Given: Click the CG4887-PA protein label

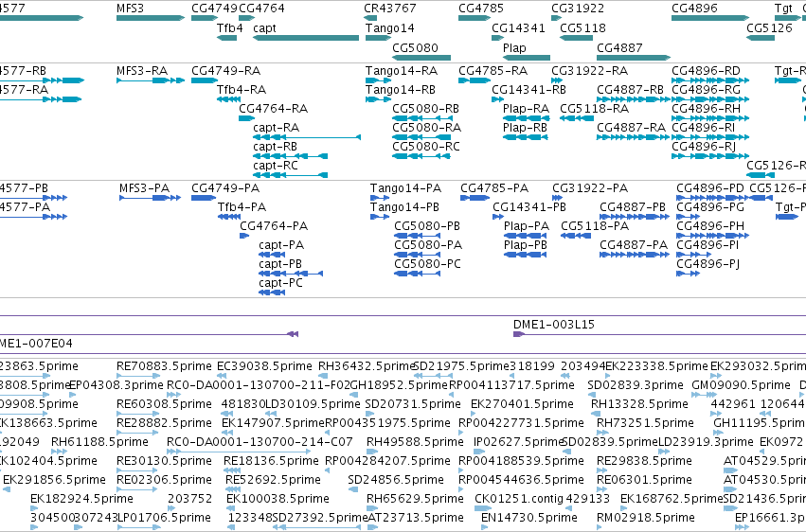Looking at the screenshot, I should 634,245.
